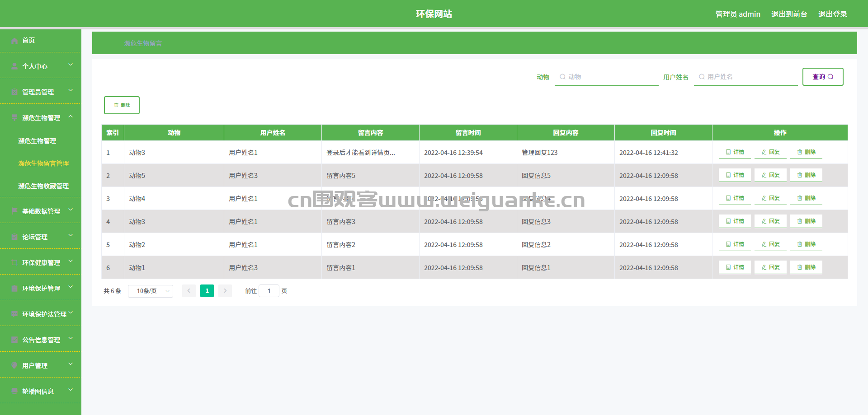Screen dimensions: 868x415
Task: Click 回复 for row with 管理回复123
Action: 770,152
